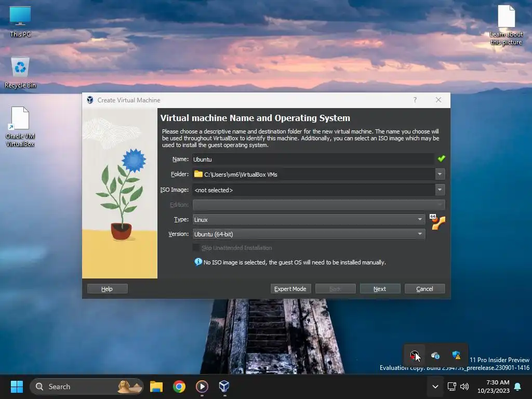Click the yellow folder icon in Folder field
The width and height of the screenshot is (532, 399).
coord(198,174)
